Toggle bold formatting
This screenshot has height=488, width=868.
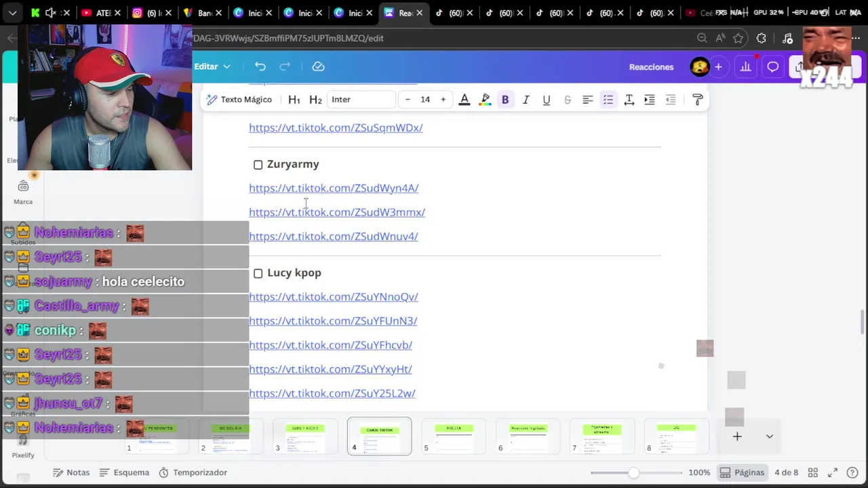pos(505,100)
